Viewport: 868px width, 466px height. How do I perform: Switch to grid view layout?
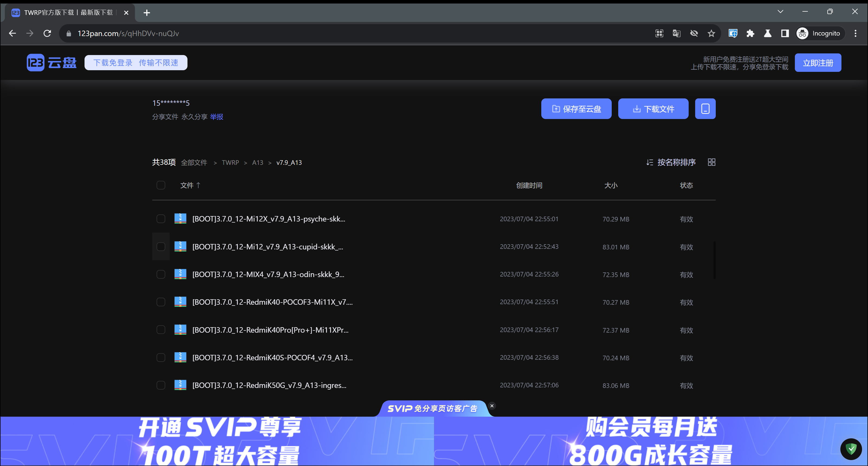(711, 162)
